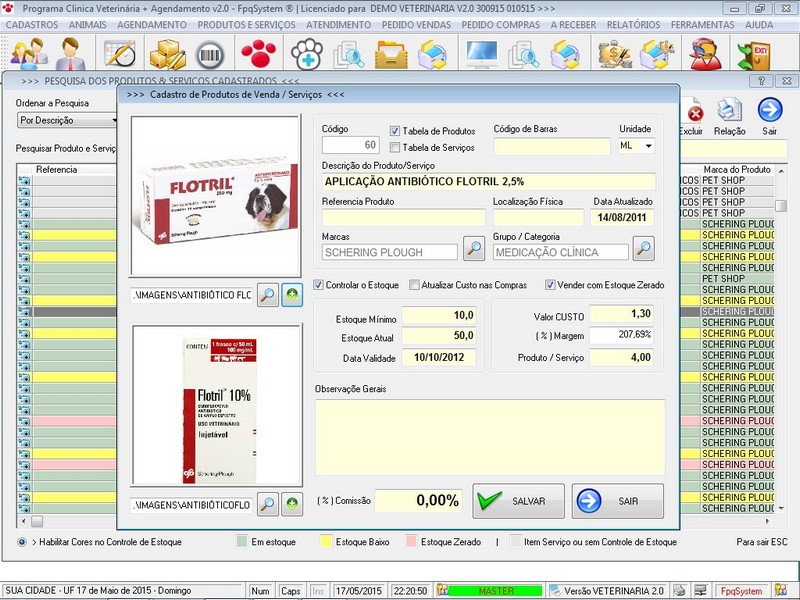This screenshot has height=600, width=800.
Task: Toggle Habilitar Cores no Controle de Estoque radio
Action: 22,542
